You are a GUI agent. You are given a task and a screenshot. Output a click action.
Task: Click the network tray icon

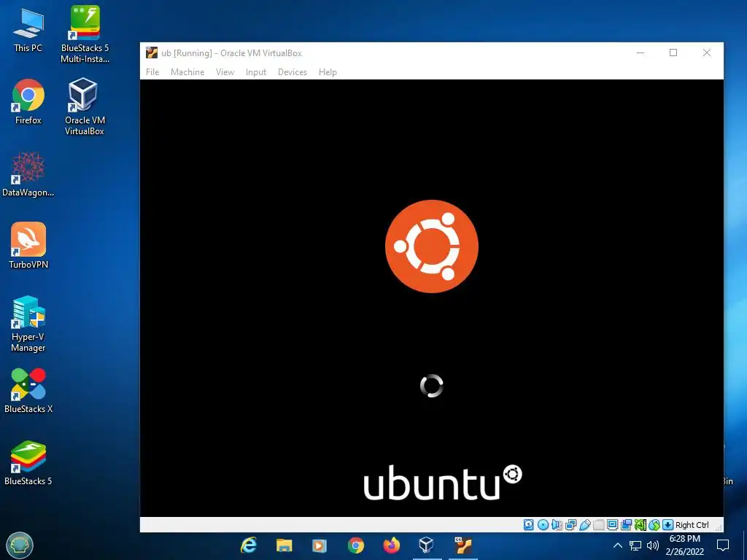635,545
